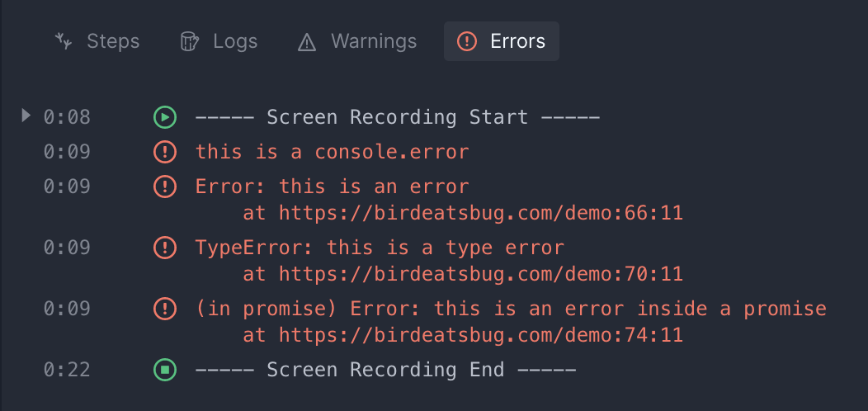Click the error icon beside console.error message

click(165, 152)
